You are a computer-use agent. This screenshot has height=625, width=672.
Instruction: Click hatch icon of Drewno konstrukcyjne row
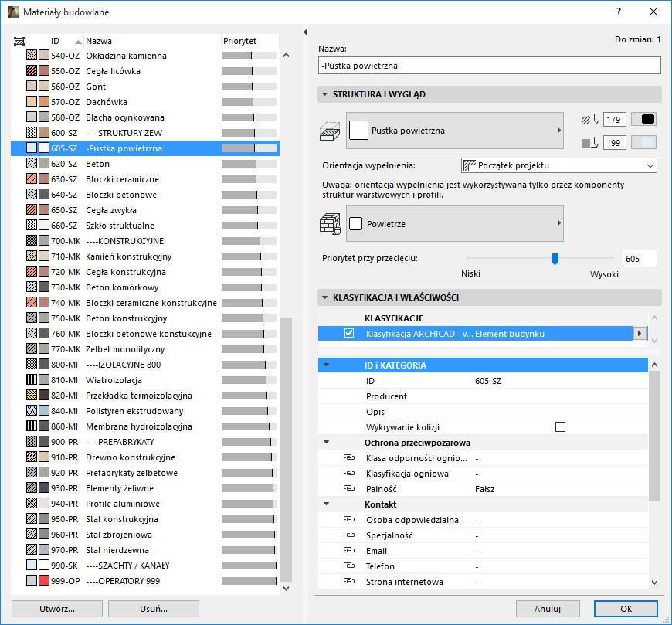click(32, 457)
